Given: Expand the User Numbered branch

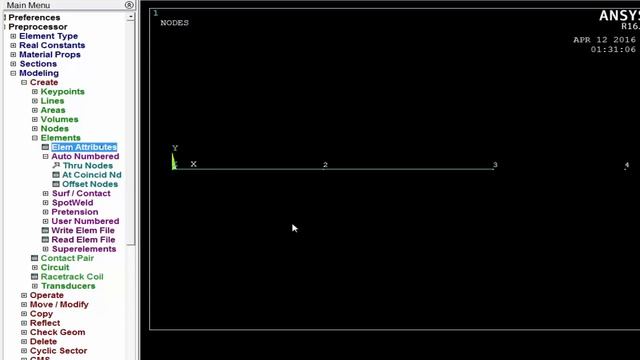Looking at the screenshot, I should 45,221.
